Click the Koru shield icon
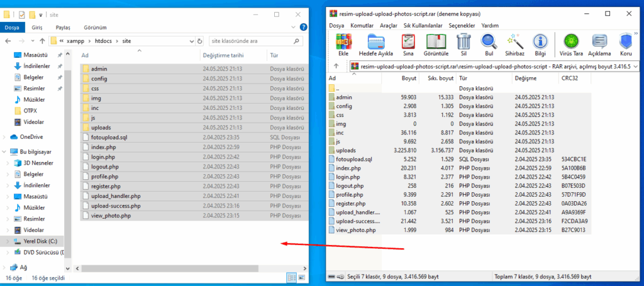 [626, 42]
